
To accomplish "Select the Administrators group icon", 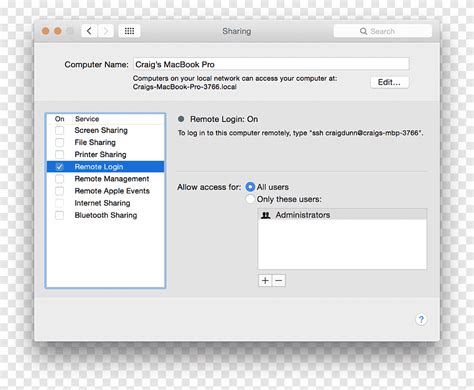I will click(266, 215).
